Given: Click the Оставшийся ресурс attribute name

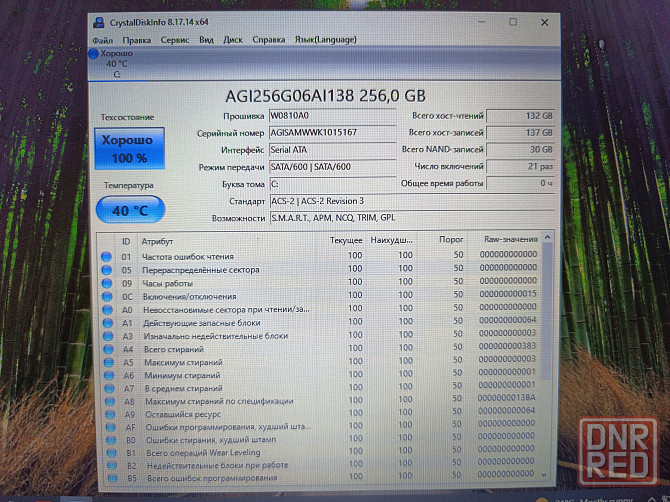Looking at the screenshot, I should coord(183,414).
